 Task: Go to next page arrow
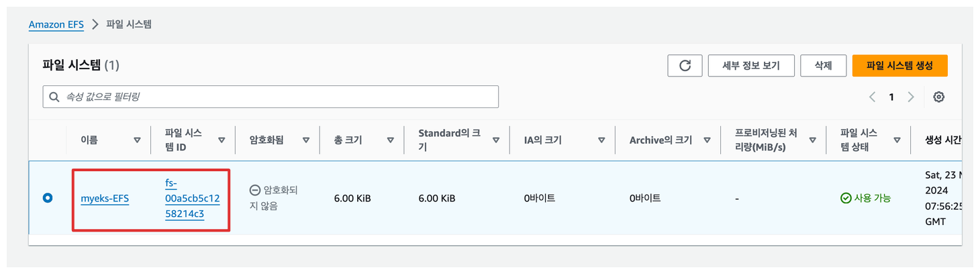pos(911,97)
